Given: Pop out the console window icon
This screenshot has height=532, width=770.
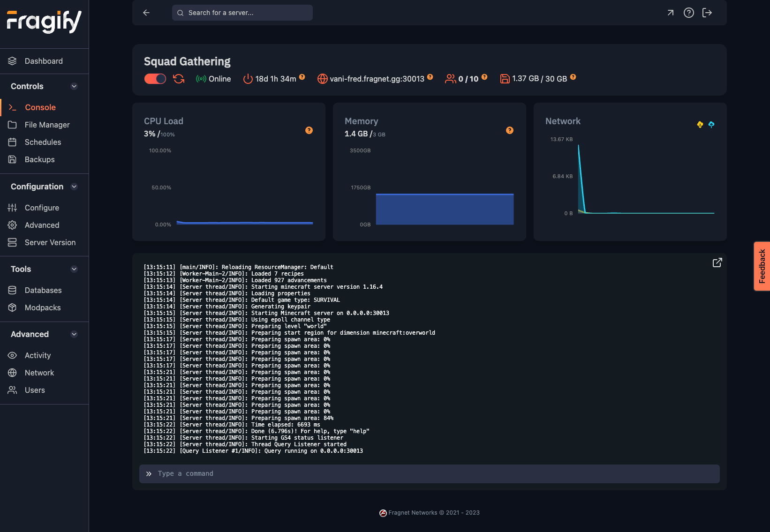Looking at the screenshot, I should (717, 262).
